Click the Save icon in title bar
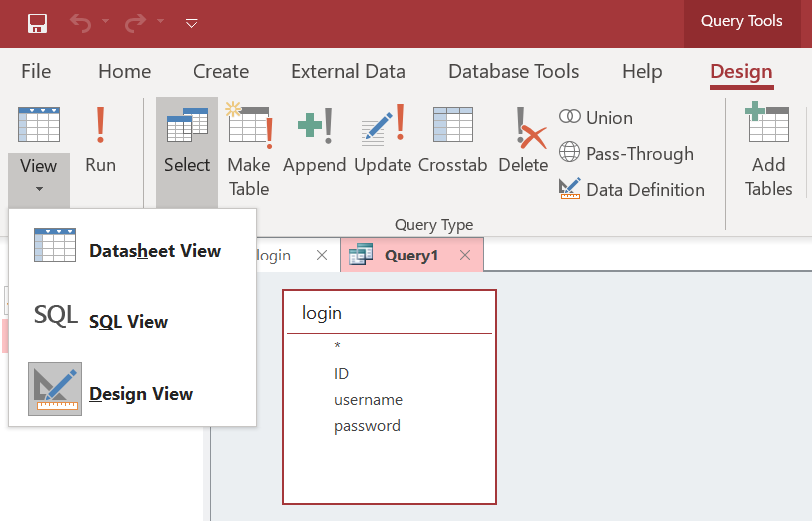The height and width of the screenshot is (521, 812). pyautogui.click(x=37, y=22)
